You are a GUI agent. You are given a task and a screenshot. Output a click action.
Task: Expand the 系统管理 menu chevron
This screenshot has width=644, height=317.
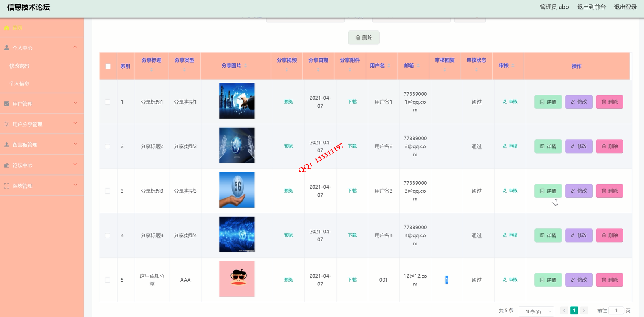(75, 185)
